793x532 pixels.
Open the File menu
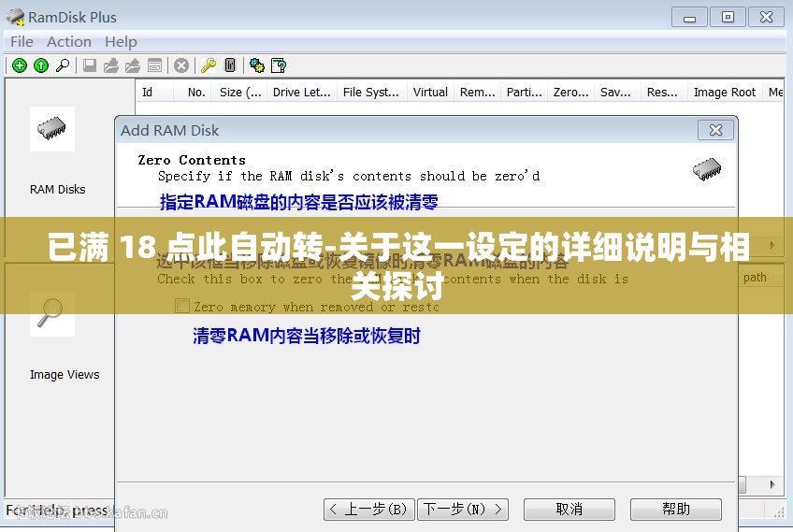click(22, 41)
